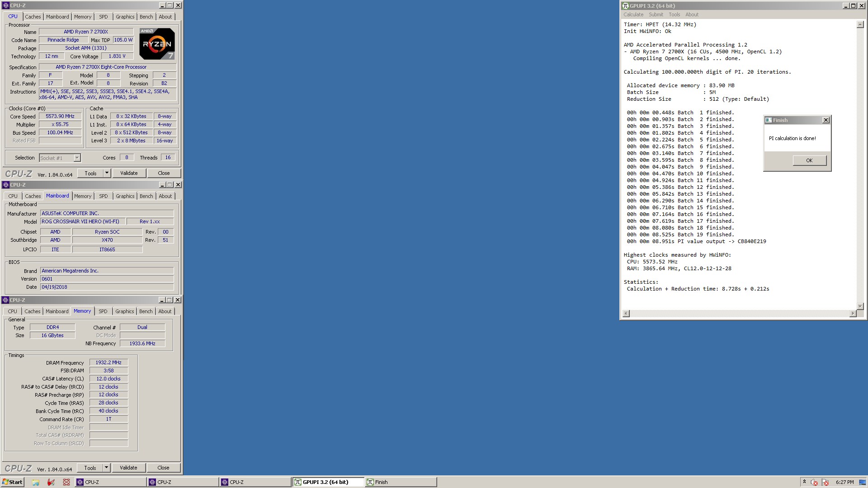Click the taskbar clock 6:27 PM
This screenshot has height=488, width=868.
(x=845, y=482)
